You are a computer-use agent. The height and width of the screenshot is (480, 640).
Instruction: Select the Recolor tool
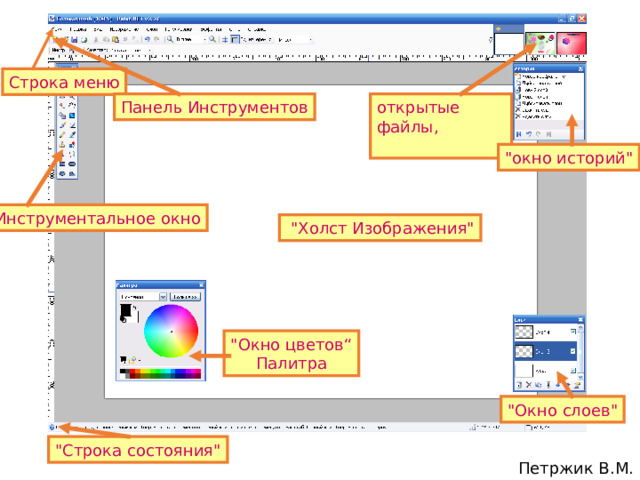point(72,145)
